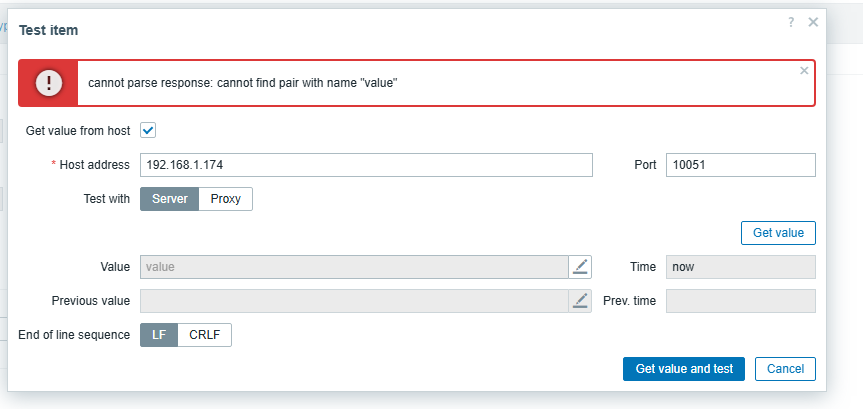This screenshot has width=863, height=409.
Task: Close the Test item dialog
Action: coord(813,22)
